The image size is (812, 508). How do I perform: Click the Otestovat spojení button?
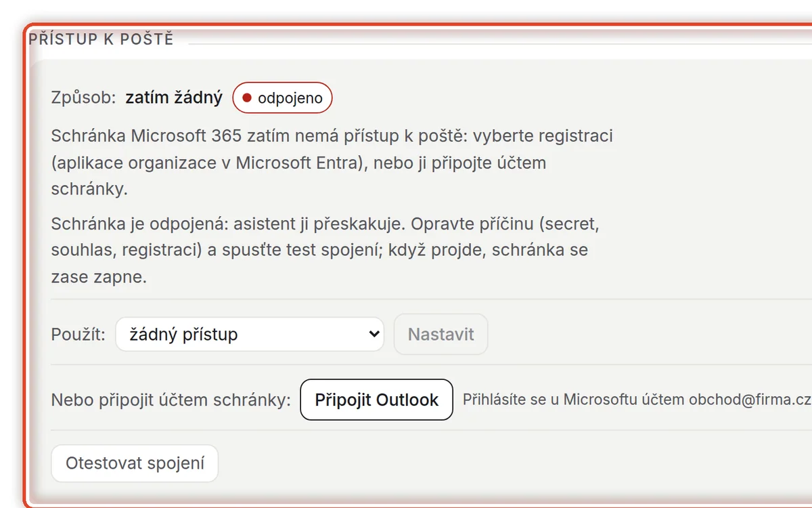point(135,463)
